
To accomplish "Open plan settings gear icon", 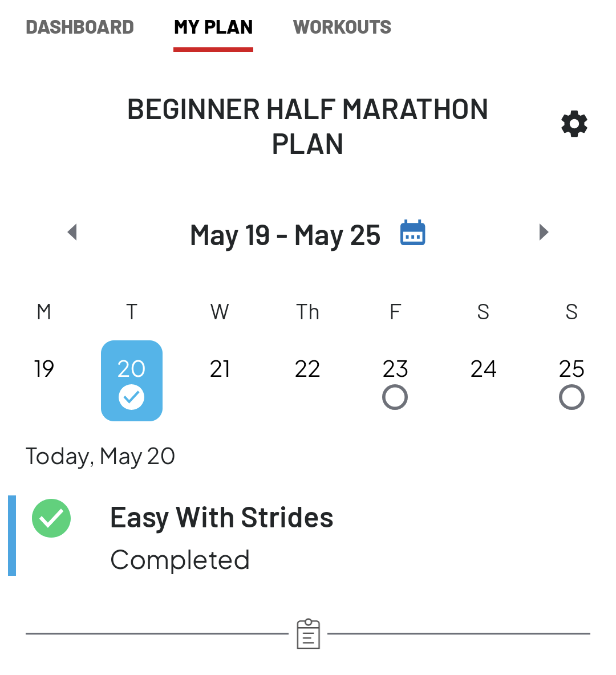I will 574,124.
